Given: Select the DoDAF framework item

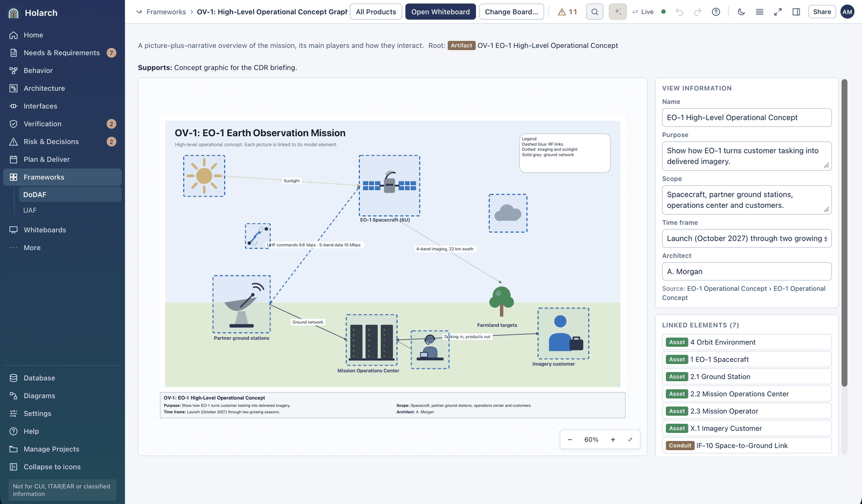Looking at the screenshot, I should [x=70, y=194].
